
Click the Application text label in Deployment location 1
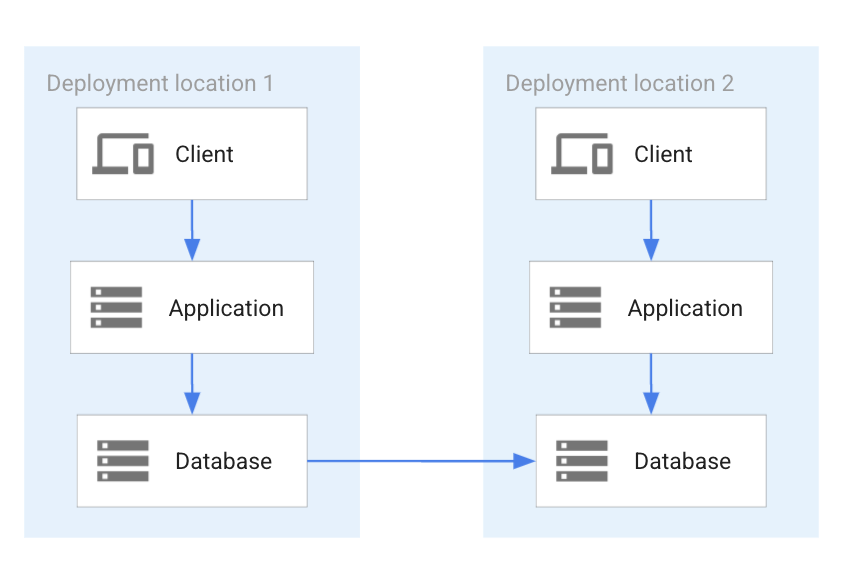[226, 308]
